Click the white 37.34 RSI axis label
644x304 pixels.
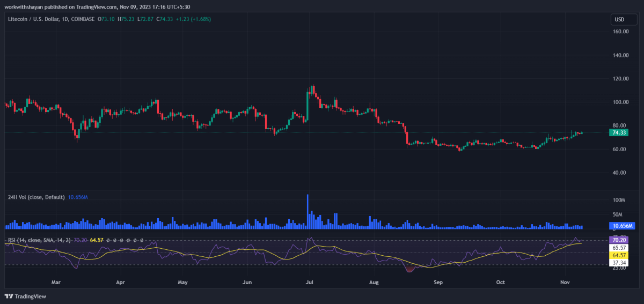619,263
